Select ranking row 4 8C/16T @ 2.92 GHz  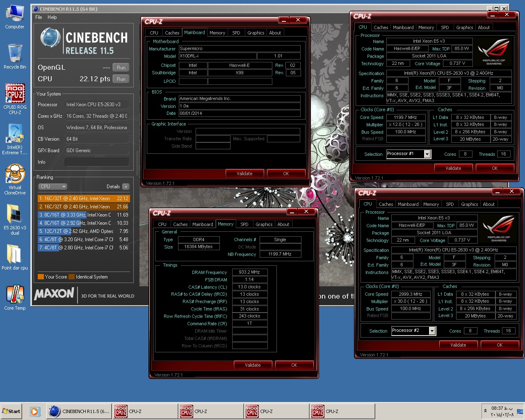pos(84,223)
